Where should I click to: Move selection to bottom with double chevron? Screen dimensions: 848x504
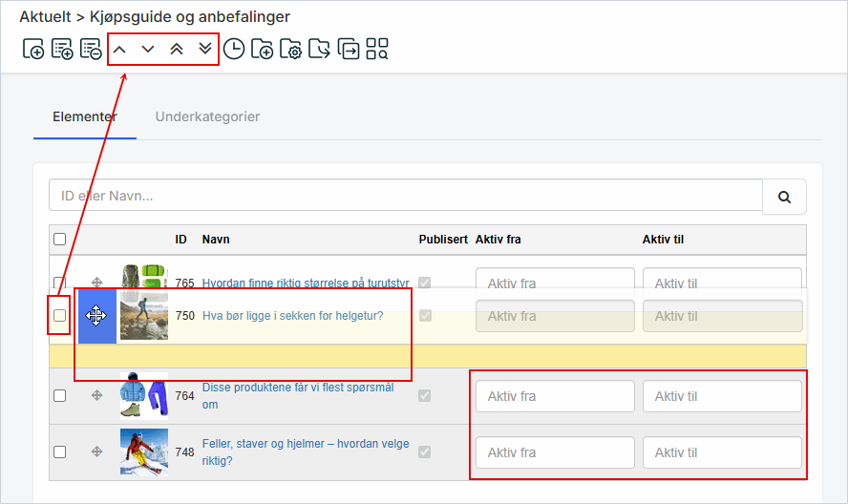[205, 49]
